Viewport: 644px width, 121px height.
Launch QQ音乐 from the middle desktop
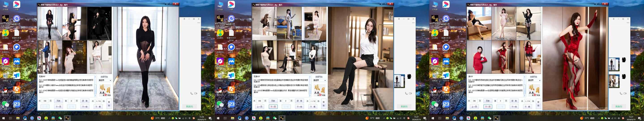point(220,33)
